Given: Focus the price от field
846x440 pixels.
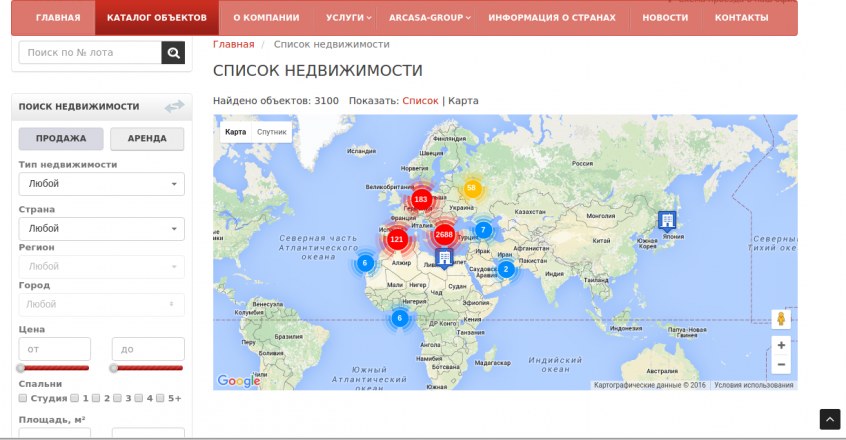Looking at the screenshot, I should click(x=54, y=349).
